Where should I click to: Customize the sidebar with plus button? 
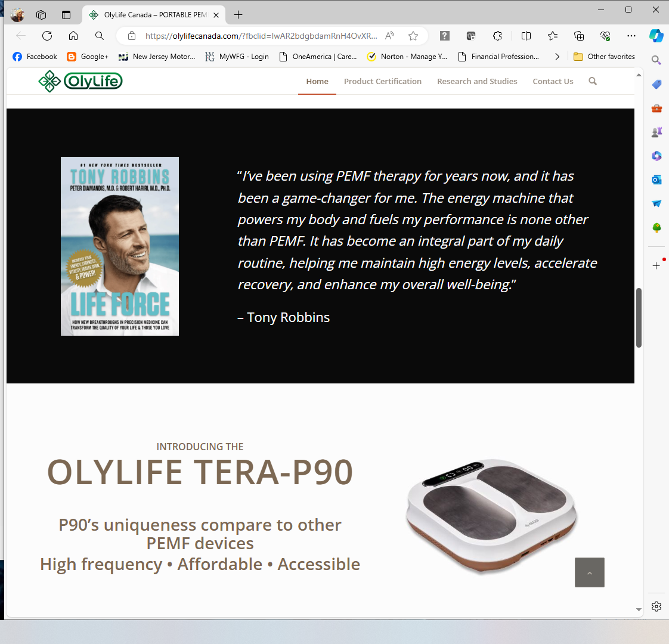(656, 266)
